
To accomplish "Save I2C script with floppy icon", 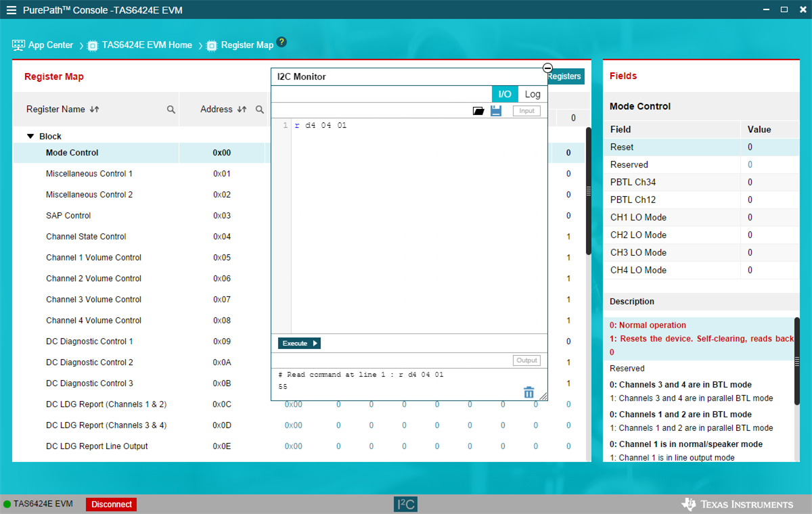I will point(496,111).
